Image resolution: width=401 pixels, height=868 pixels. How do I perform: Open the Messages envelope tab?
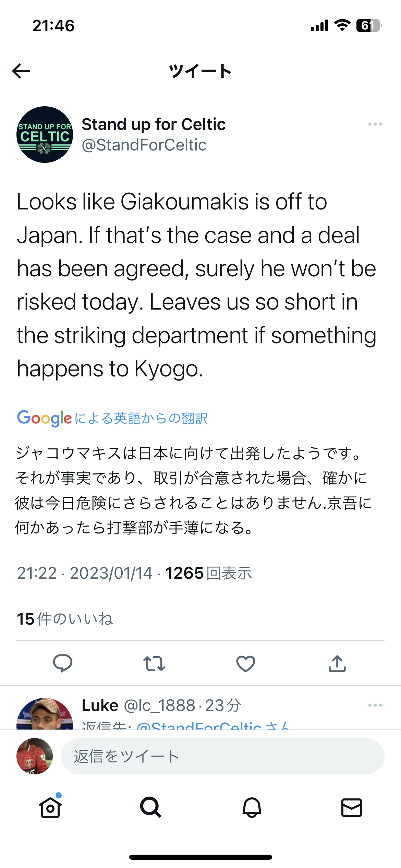point(352,807)
